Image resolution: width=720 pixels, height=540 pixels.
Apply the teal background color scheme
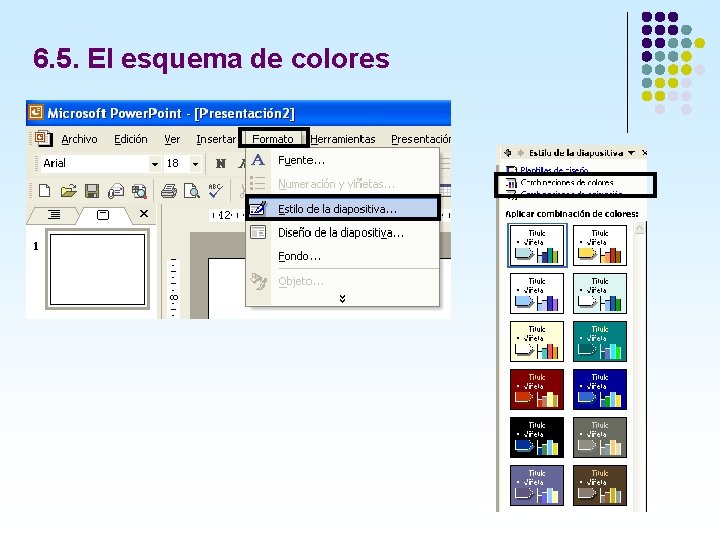(600, 342)
